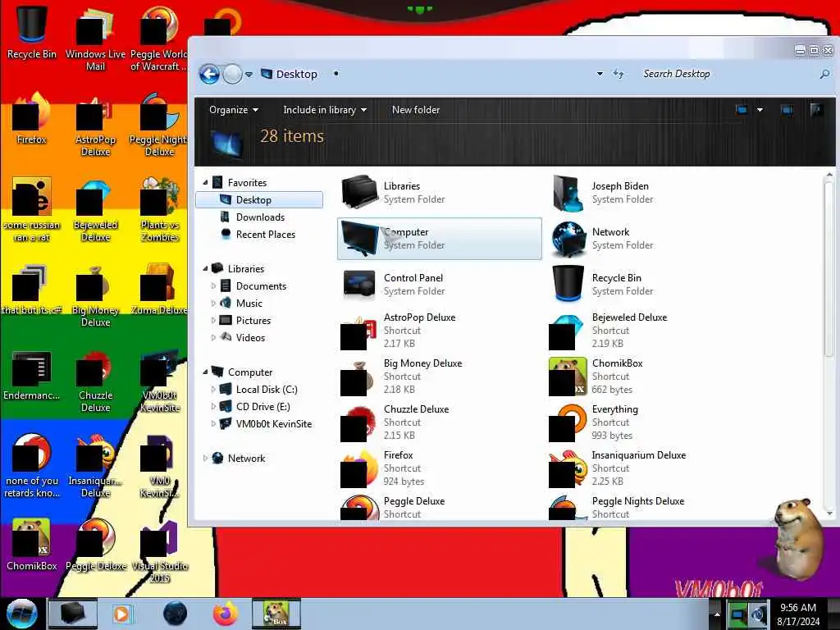Click the volume icon in system tray
The height and width of the screenshot is (630, 840).
(757, 614)
